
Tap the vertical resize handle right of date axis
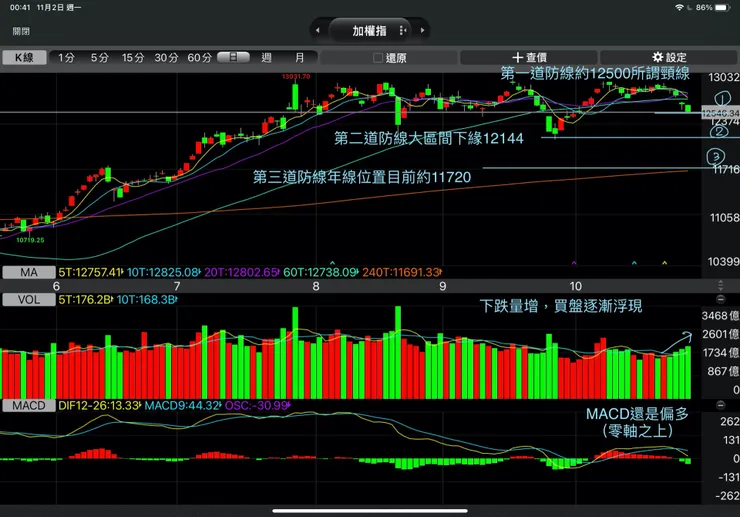pyautogui.click(x=720, y=286)
